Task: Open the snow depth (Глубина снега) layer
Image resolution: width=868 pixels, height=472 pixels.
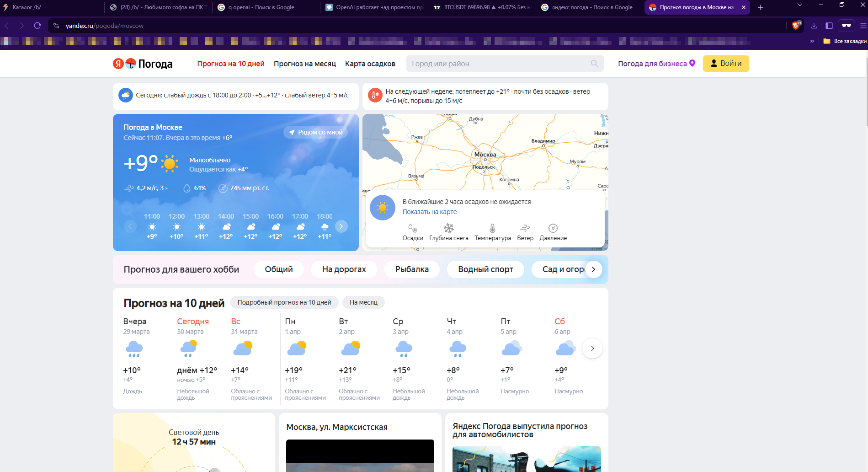Action: pyautogui.click(x=449, y=232)
